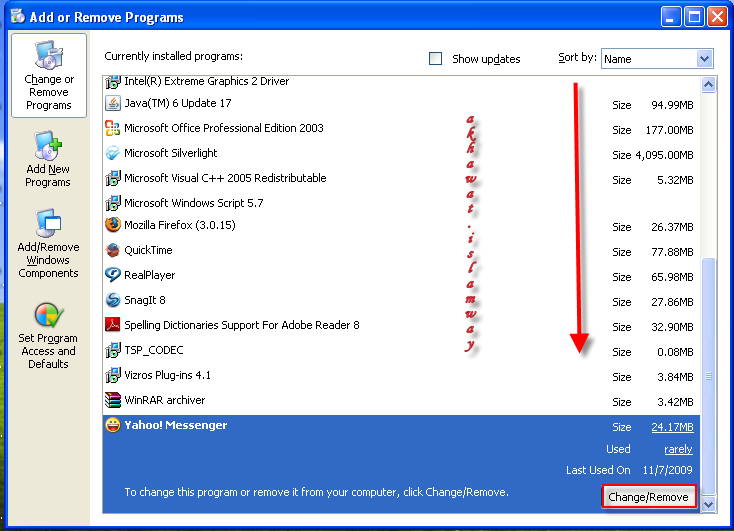Click the Yahoo! Messenger smiley icon
Screen dimensions: 734x531
[x=113, y=425]
